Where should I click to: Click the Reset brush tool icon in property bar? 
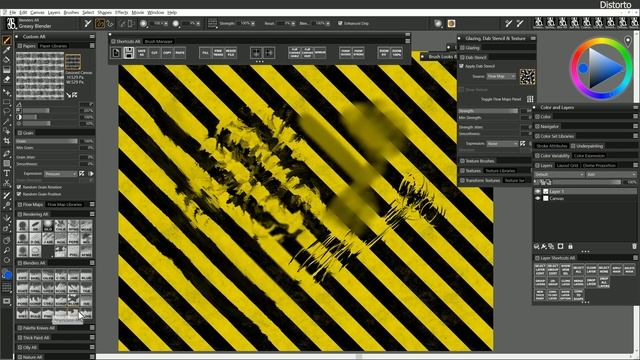[88, 24]
